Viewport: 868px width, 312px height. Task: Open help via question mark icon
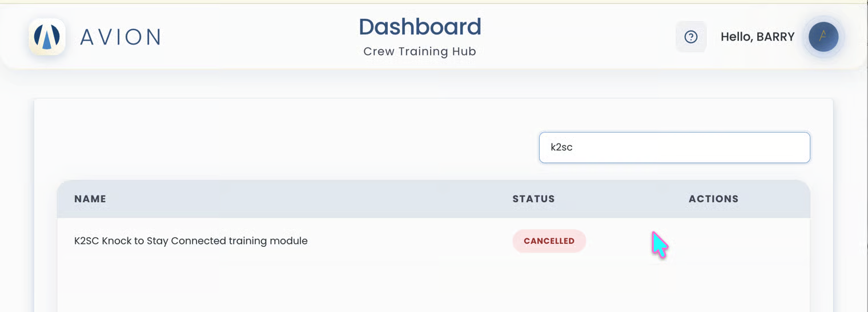pyautogui.click(x=691, y=37)
